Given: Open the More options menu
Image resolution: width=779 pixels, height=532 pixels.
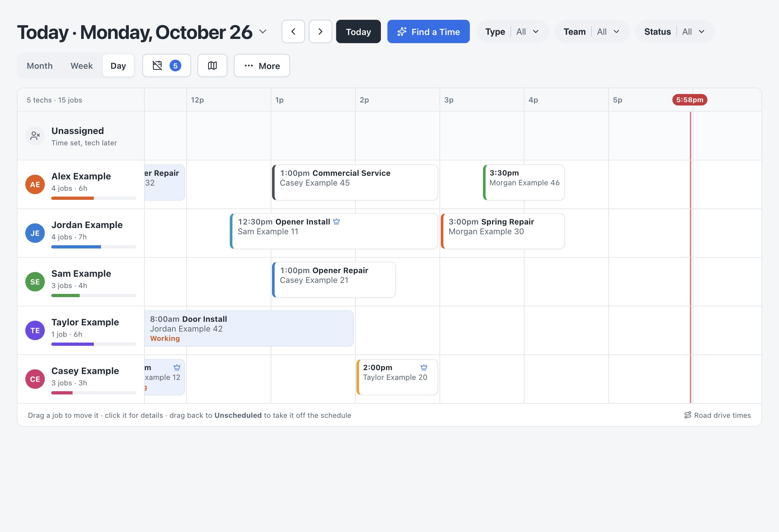Looking at the screenshot, I should tap(262, 65).
